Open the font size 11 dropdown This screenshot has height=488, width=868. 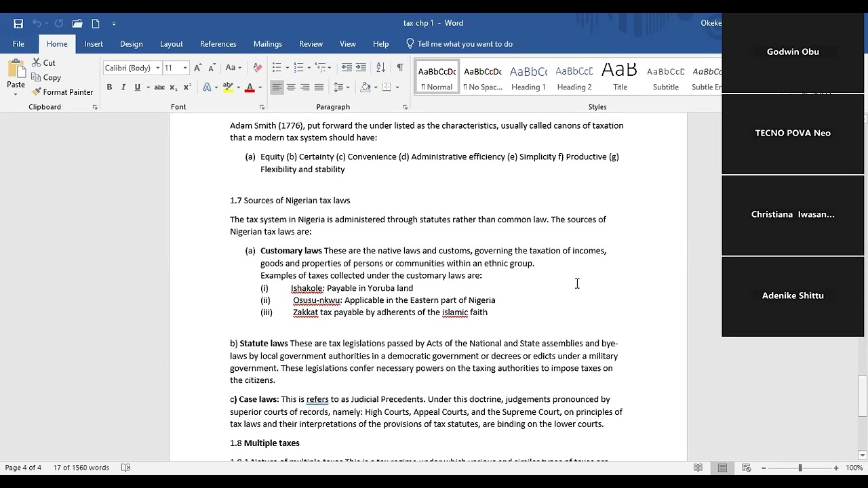coord(184,68)
